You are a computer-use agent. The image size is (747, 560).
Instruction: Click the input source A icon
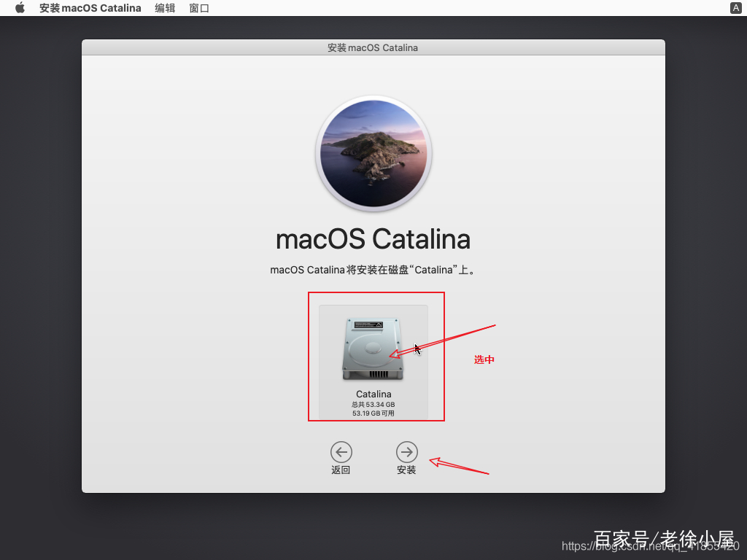coord(735,7)
